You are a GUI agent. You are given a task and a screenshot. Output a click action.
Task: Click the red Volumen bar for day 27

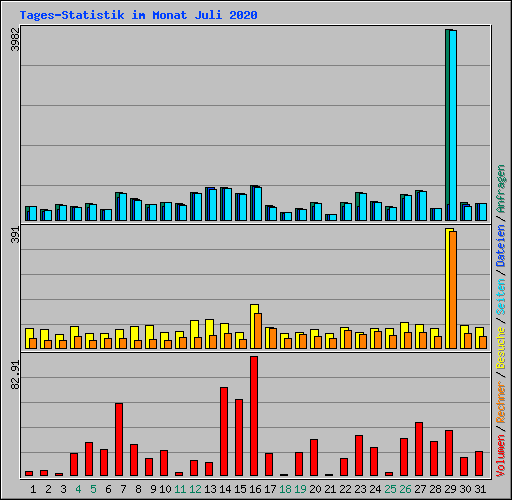pyautogui.click(x=419, y=449)
